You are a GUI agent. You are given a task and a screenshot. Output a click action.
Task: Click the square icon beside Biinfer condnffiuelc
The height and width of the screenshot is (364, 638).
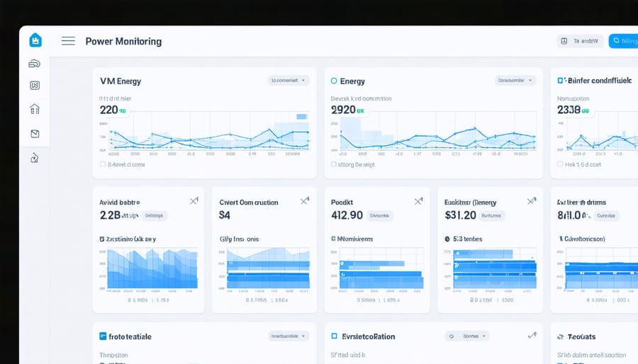pyautogui.click(x=560, y=81)
